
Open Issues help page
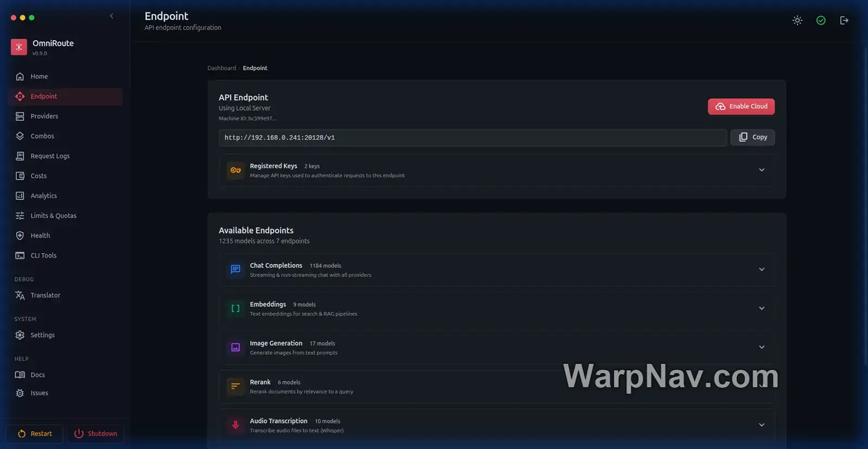tap(65, 393)
